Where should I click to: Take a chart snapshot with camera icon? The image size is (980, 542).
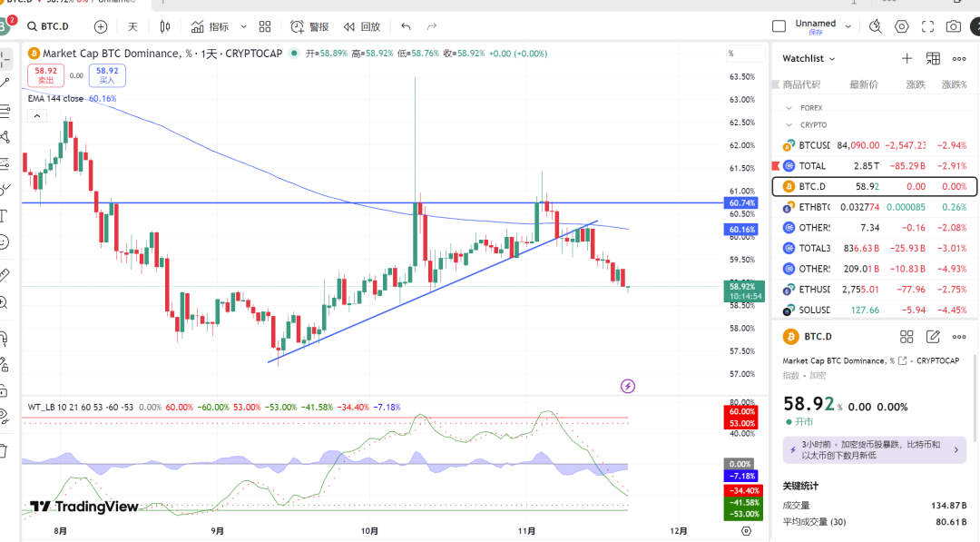point(953,27)
